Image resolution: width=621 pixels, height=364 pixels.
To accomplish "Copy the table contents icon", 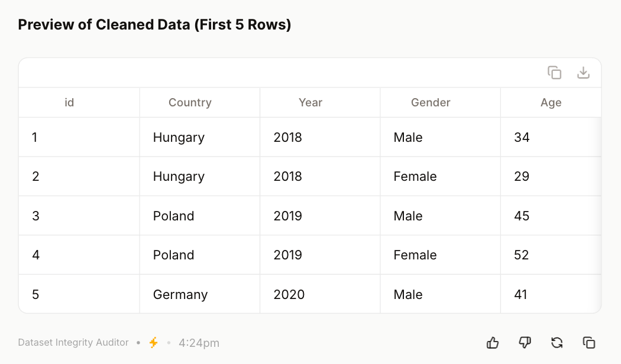I will tap(554, 73).
